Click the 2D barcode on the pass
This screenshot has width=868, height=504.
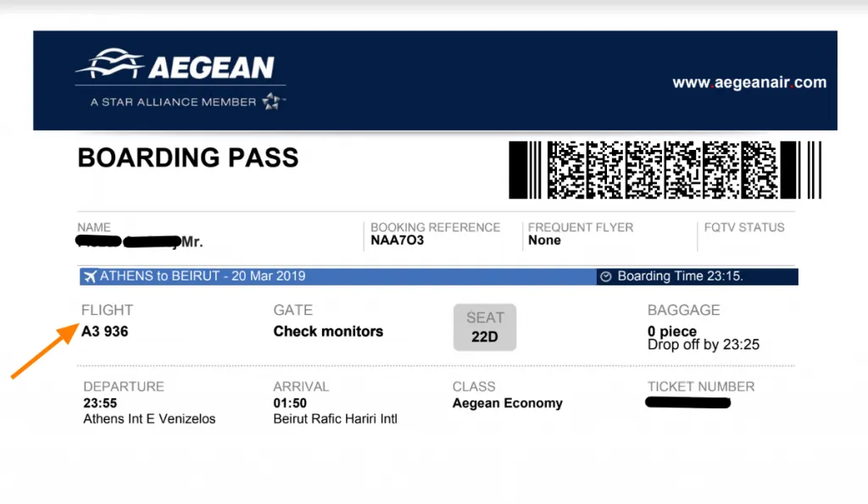665,170
